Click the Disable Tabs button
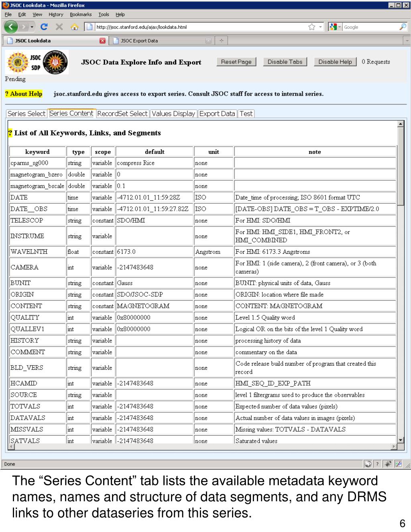The image size is (411, 532). pyautogui.click(x=285, y=62)
